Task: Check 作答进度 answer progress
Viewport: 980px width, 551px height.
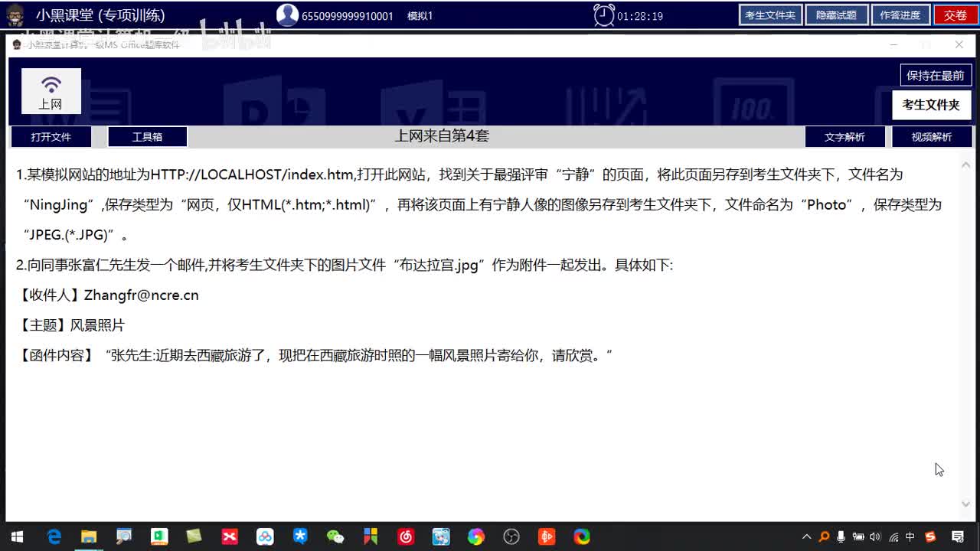Action: point(900,15)
